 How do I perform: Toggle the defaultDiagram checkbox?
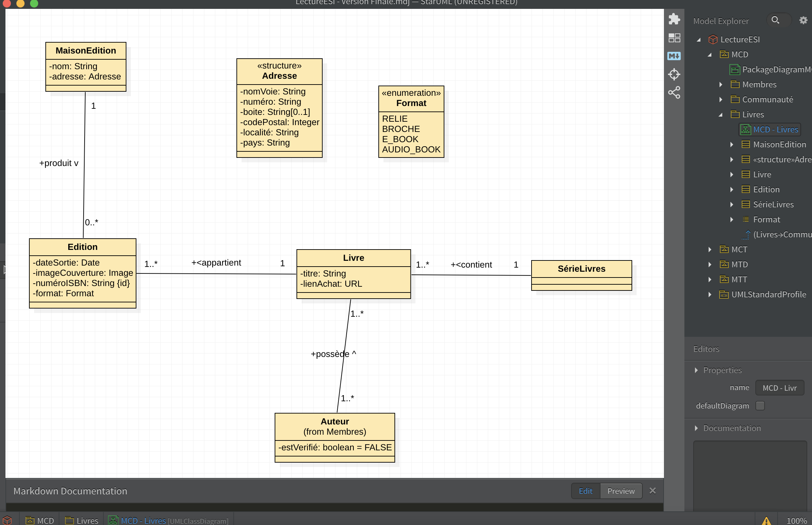pos(760,406)
